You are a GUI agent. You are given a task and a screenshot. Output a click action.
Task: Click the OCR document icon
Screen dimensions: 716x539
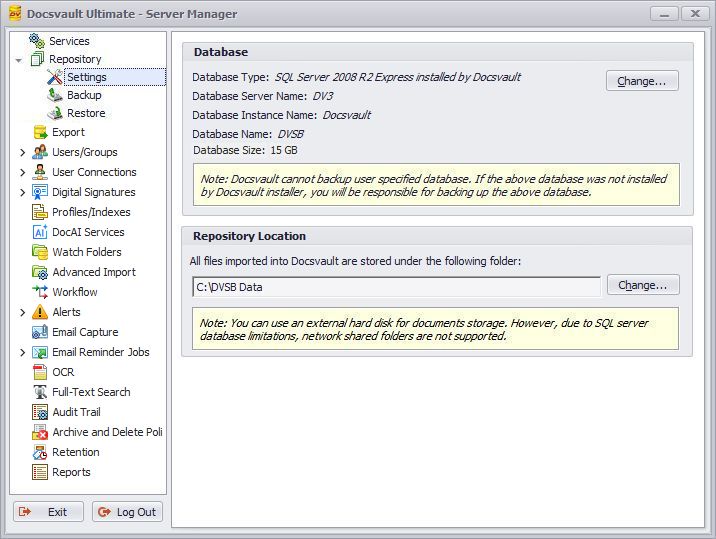pyautogui.click(x=40, y=372)
